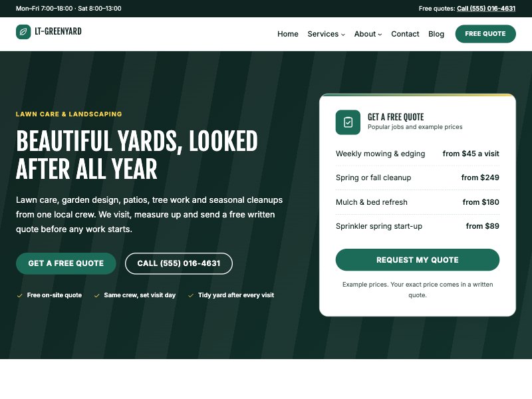532x399 pixels.
Task: Expand the About dropdown menu
Action: [x=368, y=34]
